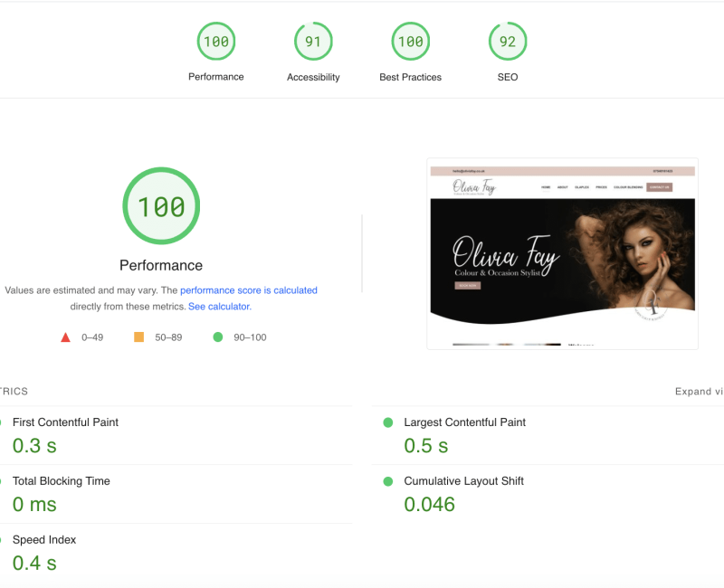Viewport: 724px width, 588px height.
Task: Click the Best Practices score gauge
Action: [x=410, y=42]
